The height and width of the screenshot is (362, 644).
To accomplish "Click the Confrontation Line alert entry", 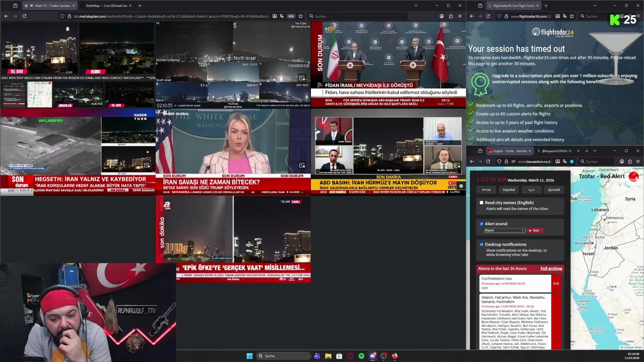I will pyautogui.click(x=520, y=283).
